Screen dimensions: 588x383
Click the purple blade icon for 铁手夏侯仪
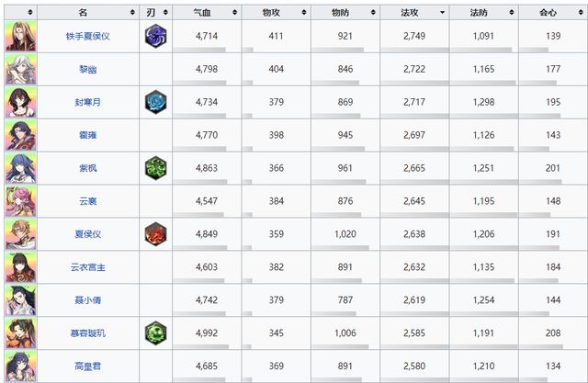156,36
